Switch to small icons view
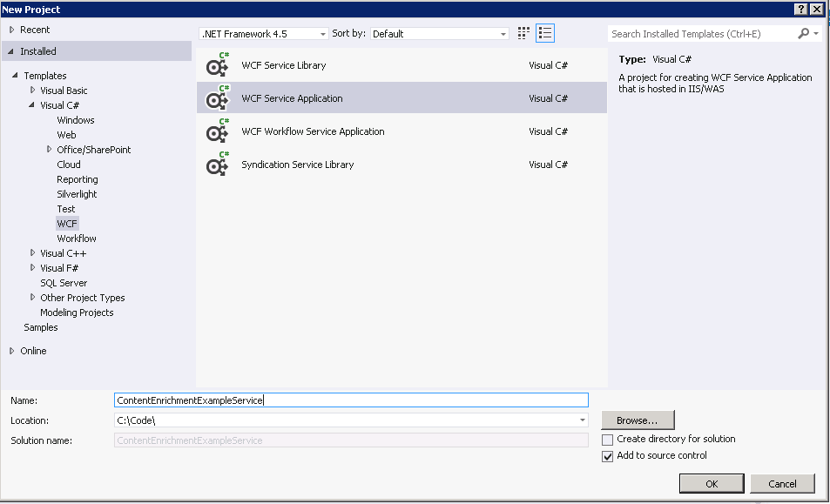Image resolution: width=830 pixels, height=504 pixels. tap(523, 33)
